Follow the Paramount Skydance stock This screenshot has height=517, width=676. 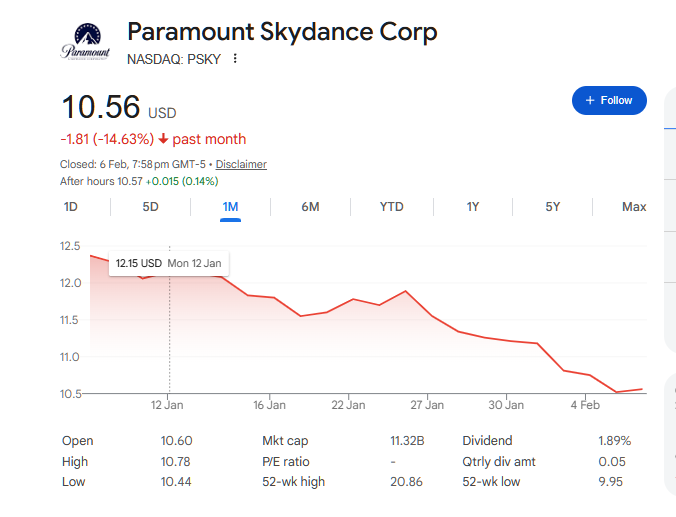coord(609,100)
